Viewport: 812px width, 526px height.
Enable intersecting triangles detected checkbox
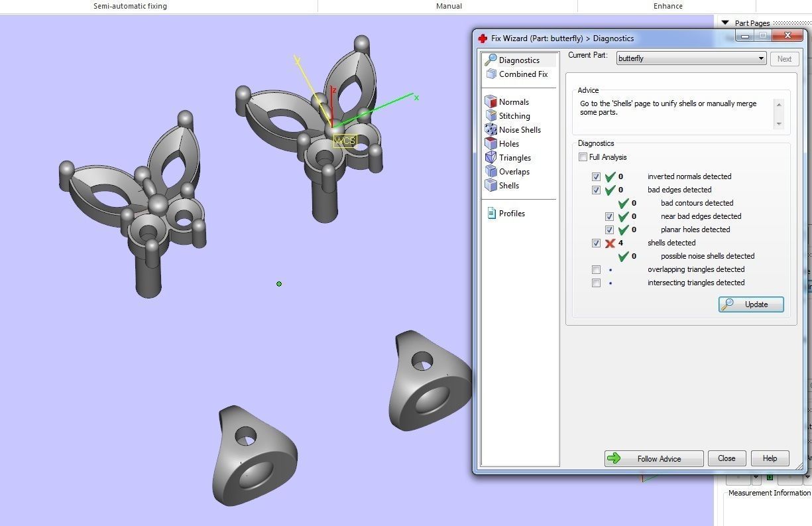coord(596,283)
